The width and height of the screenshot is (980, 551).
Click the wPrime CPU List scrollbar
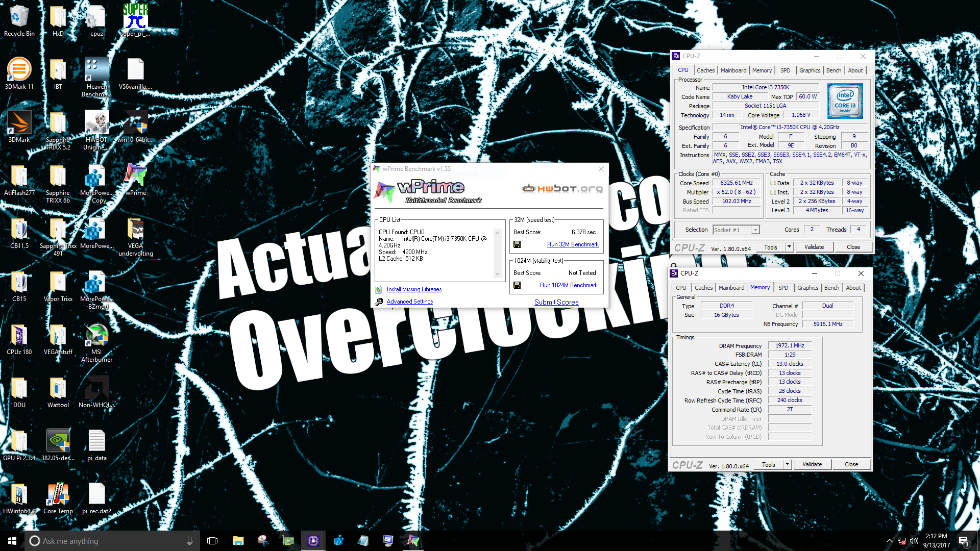click(497, 253)
